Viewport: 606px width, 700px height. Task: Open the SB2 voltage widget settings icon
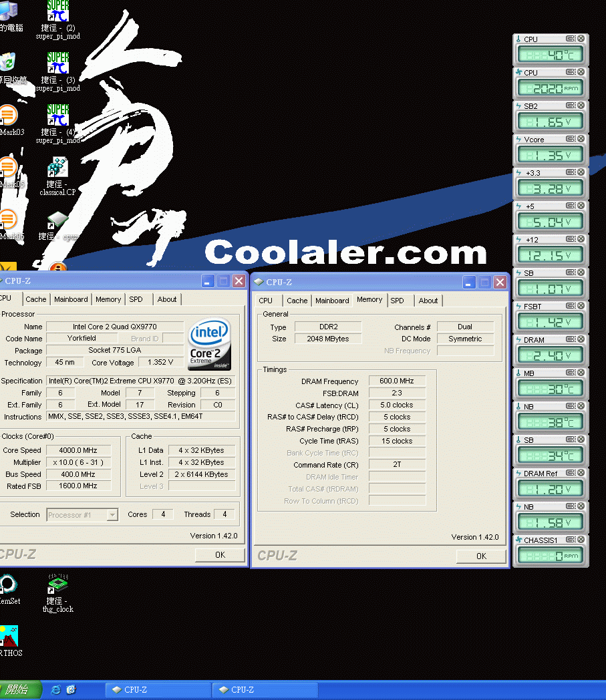571,106
